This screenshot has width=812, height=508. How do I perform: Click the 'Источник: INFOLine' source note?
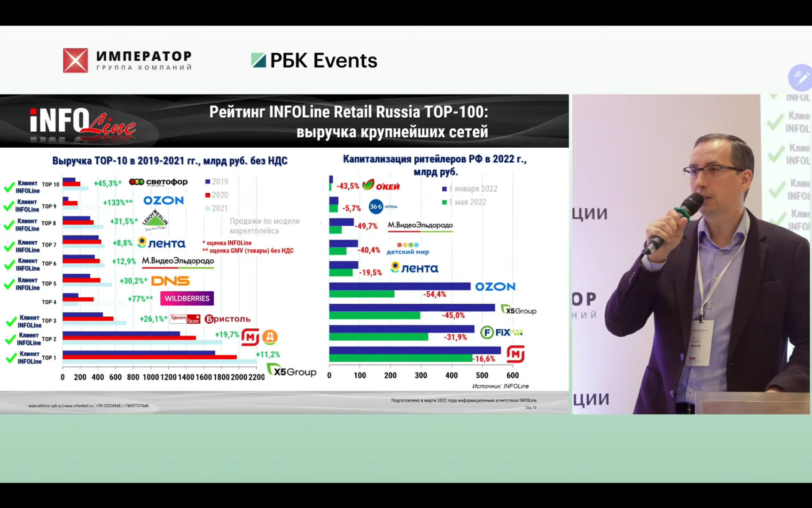point(500,386)
